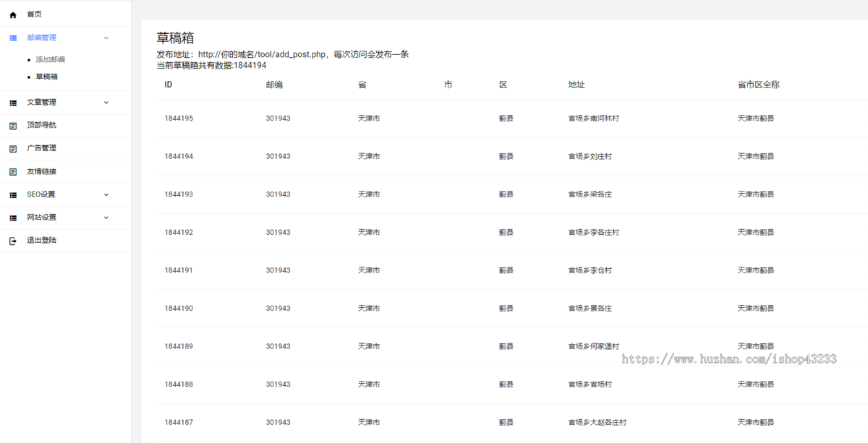868x443 pixels.
Task: Click 邮编 301943 in row 1844195
Action: pos(278,118)
